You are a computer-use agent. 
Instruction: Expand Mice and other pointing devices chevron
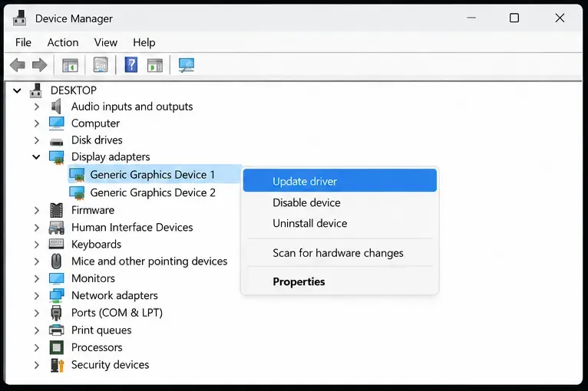click(36, 261)
